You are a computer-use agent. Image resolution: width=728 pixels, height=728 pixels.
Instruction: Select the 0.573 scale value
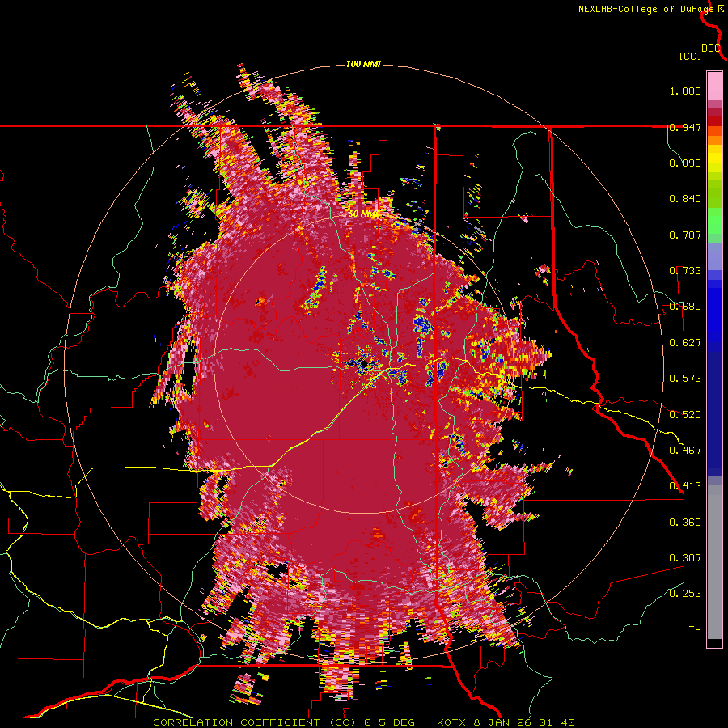tap(685, 379)
